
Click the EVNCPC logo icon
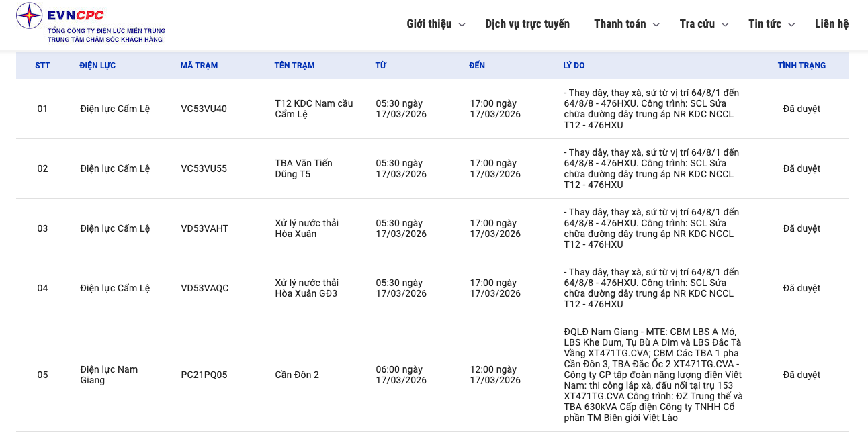29,15
